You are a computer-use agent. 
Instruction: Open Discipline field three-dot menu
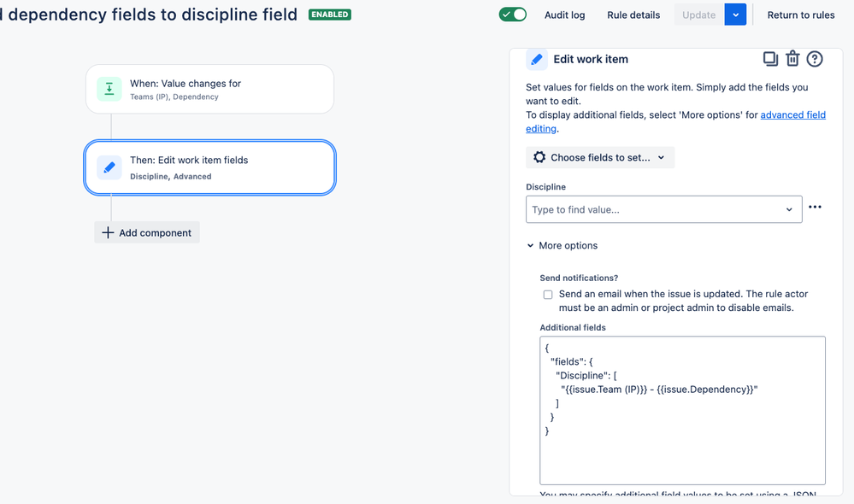[815, 207]
